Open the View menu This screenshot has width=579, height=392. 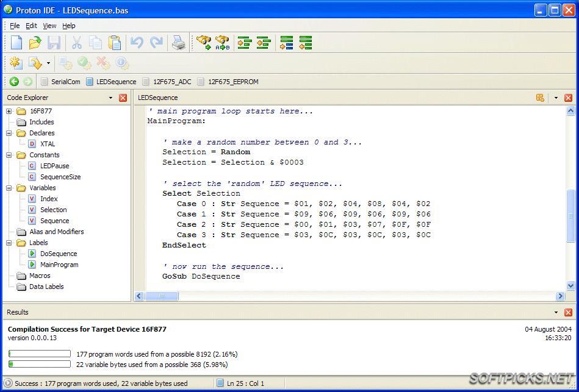click(x=49, y=26)
